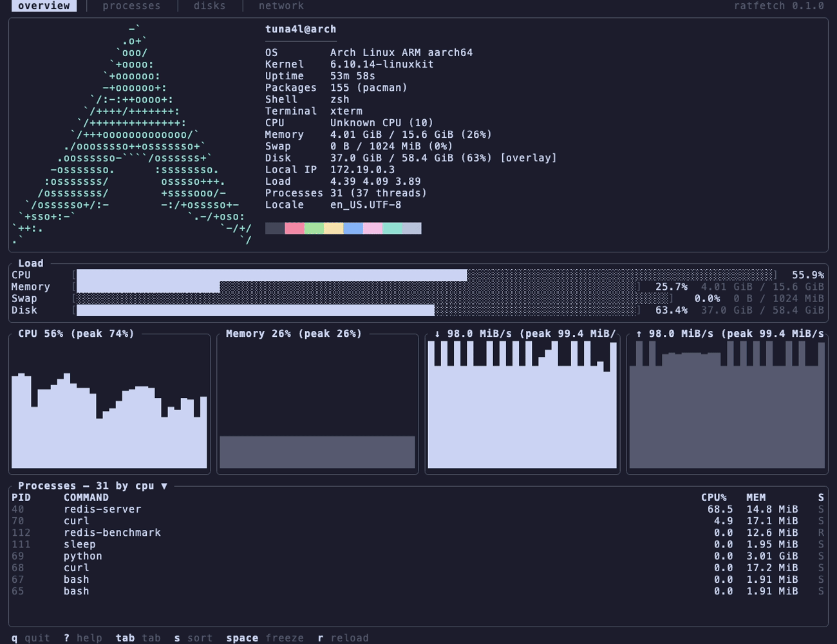The height and width of the screenshot is (644, 837).
Task: Click the light pink-purple color swatch
Action: (x=373, y=229)
